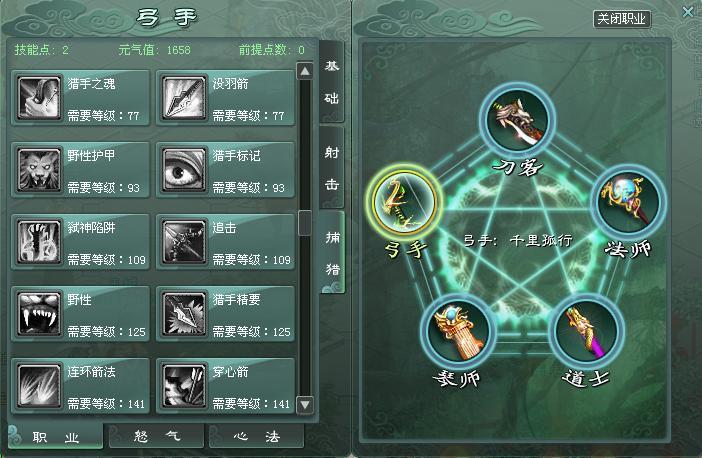The width and height of the screenshot is (702, 458).
Task: Pick the 琴师 class emblem
Action: 458,331
